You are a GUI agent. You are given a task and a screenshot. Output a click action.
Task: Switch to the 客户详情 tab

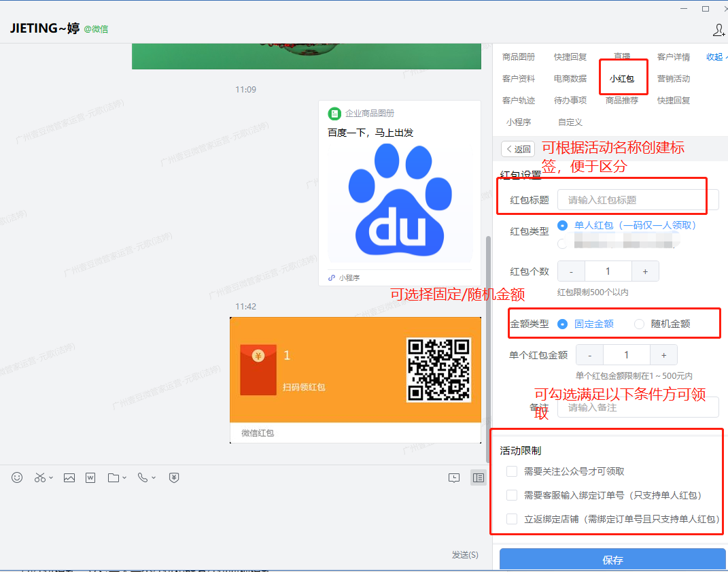click(673, 57)
